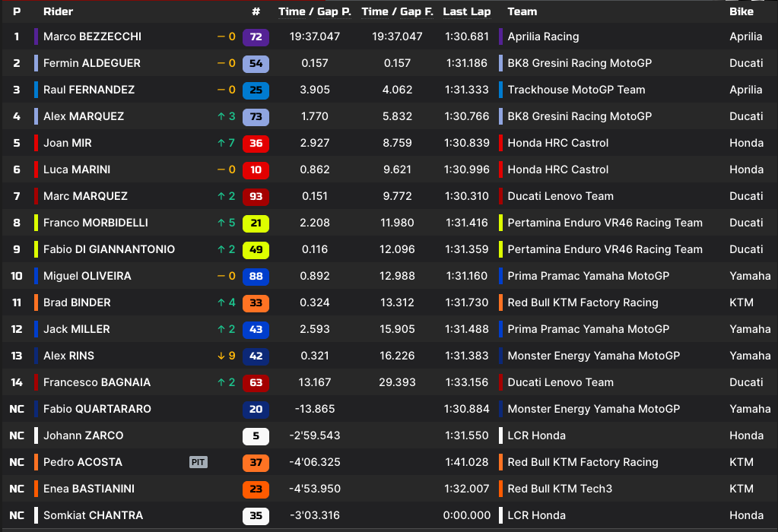Click the white number 5 badge
778x532 pixels.
(x=256, y=435)
